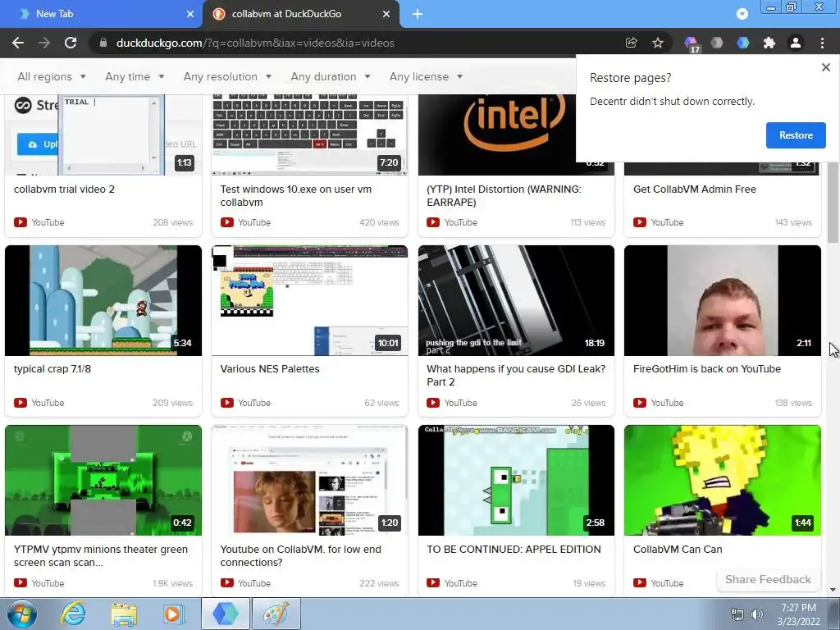
Task: Open a new tab with the plus button
Action: click(418, 14)
